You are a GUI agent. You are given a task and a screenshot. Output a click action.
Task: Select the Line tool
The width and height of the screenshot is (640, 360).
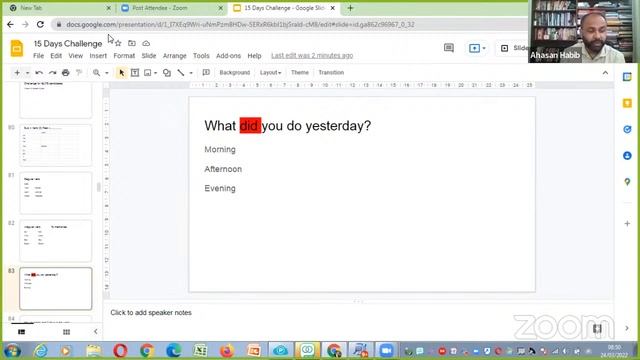pos(181,73)
